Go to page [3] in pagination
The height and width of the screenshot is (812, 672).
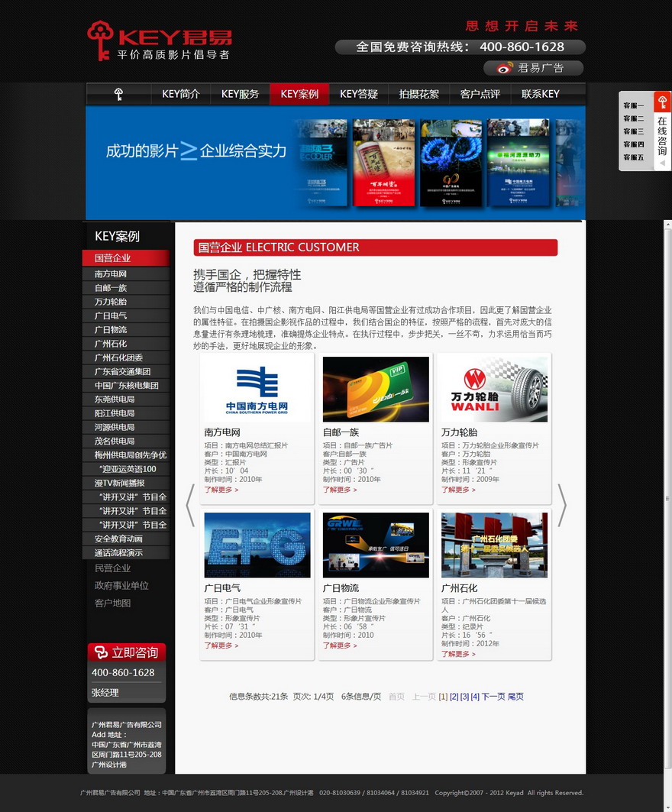tap(464, 697)
